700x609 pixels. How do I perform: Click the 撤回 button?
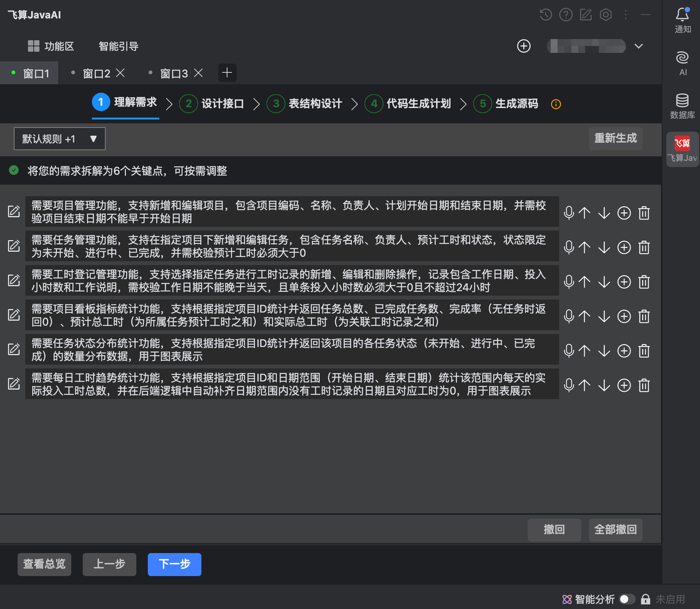click(554, 529)
